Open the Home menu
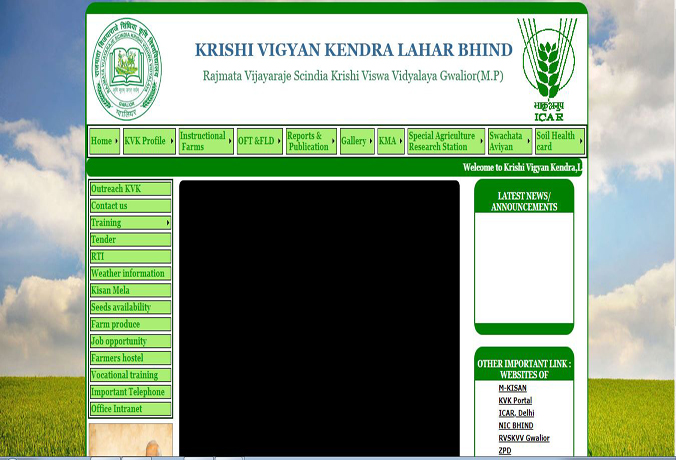676x460 pixels. click(104, 141)
